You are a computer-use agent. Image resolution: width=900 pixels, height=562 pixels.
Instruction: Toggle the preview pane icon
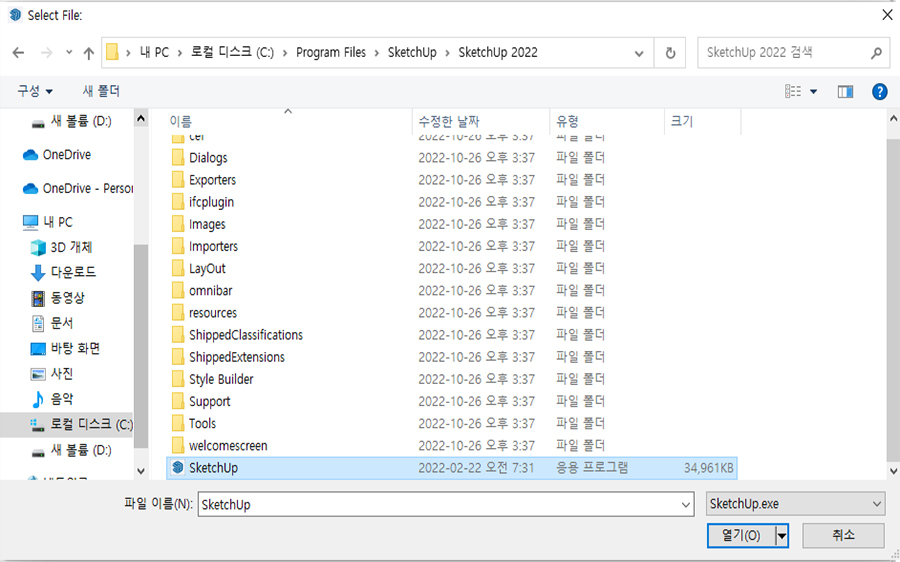pos(845,91)
